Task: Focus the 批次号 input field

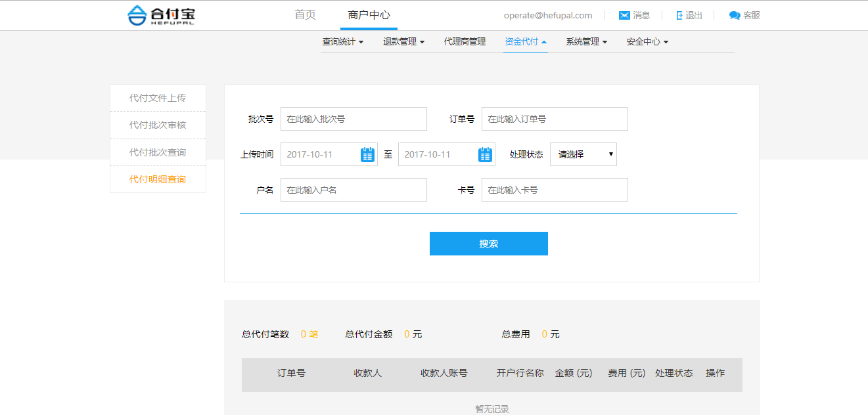Action: tap(354, 119)
